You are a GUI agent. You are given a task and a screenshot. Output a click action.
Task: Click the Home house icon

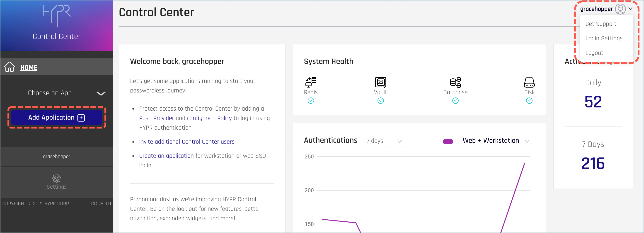pos(10,67)
